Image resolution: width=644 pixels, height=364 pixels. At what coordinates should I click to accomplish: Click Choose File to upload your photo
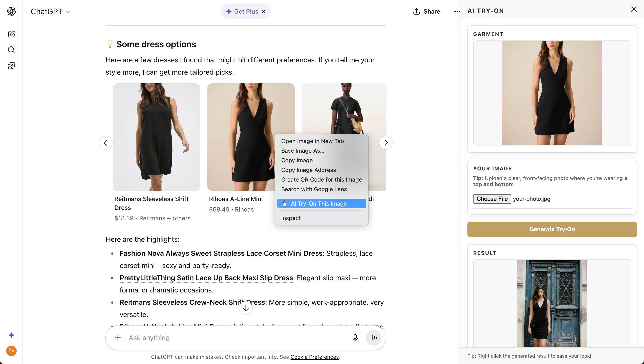(x=492, y=199)
